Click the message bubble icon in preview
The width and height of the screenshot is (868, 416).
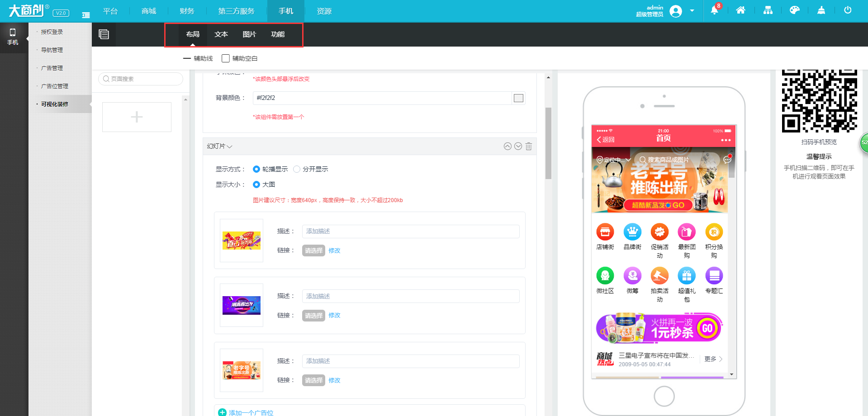pos(727,159)
